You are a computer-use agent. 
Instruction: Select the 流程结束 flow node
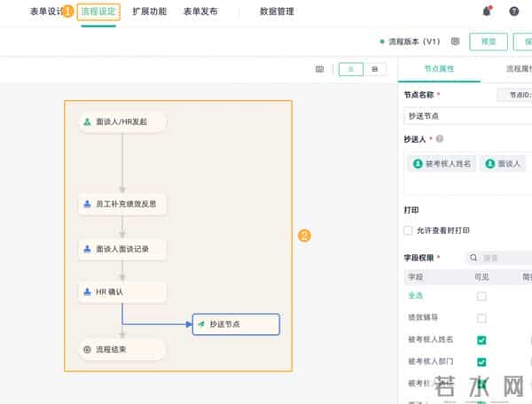[x=122, y=349]
